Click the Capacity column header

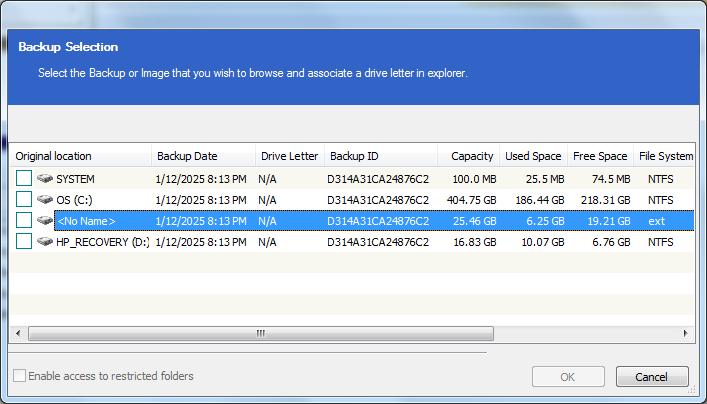click(472, 156)
